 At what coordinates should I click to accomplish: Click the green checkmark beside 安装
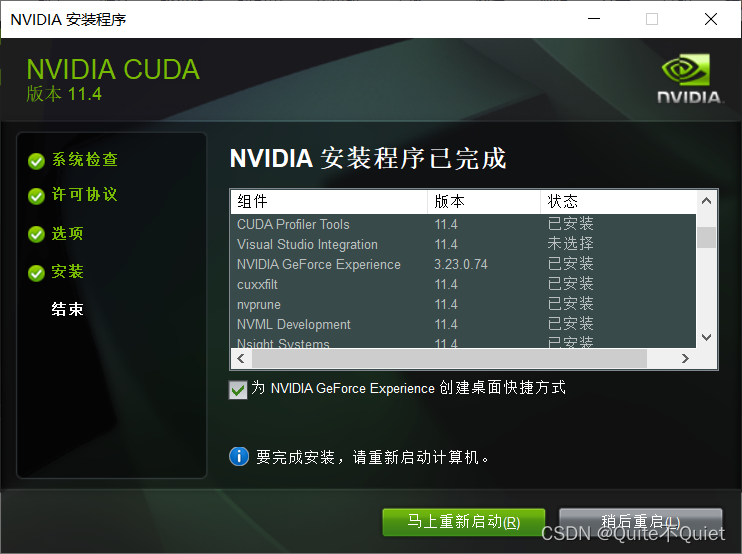[36, 273]
